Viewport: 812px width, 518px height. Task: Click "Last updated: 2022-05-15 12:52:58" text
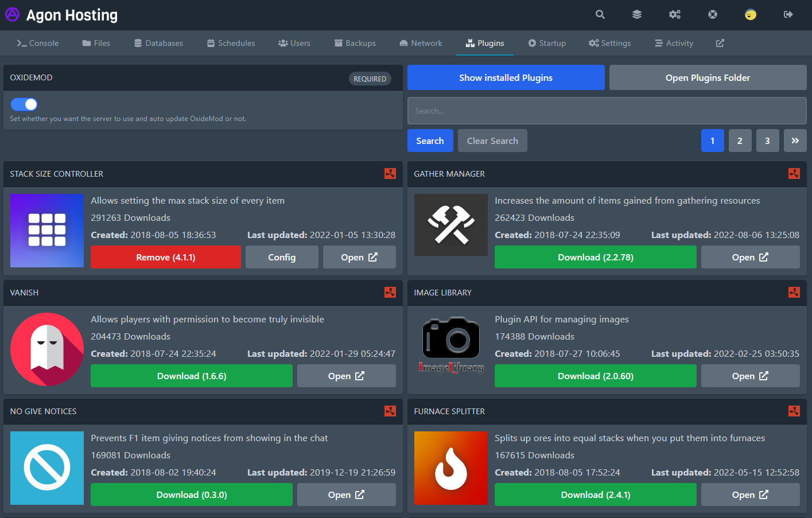pos(725,472)
